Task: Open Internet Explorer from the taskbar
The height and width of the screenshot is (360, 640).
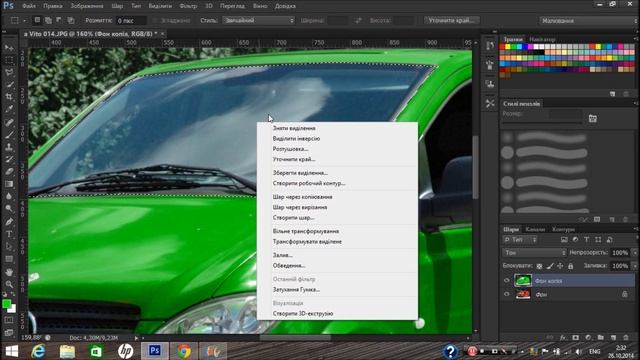Action: coord(38,351)
